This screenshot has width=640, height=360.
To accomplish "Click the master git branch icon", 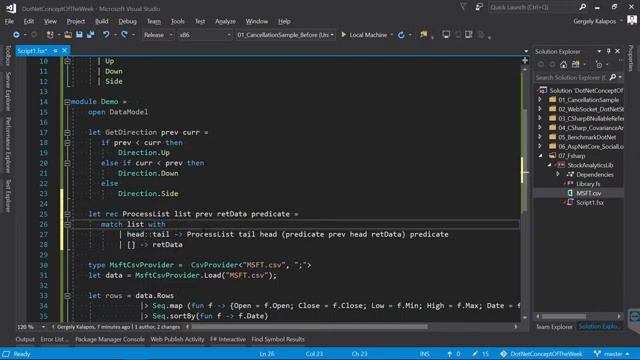I will tap(598, 353).
